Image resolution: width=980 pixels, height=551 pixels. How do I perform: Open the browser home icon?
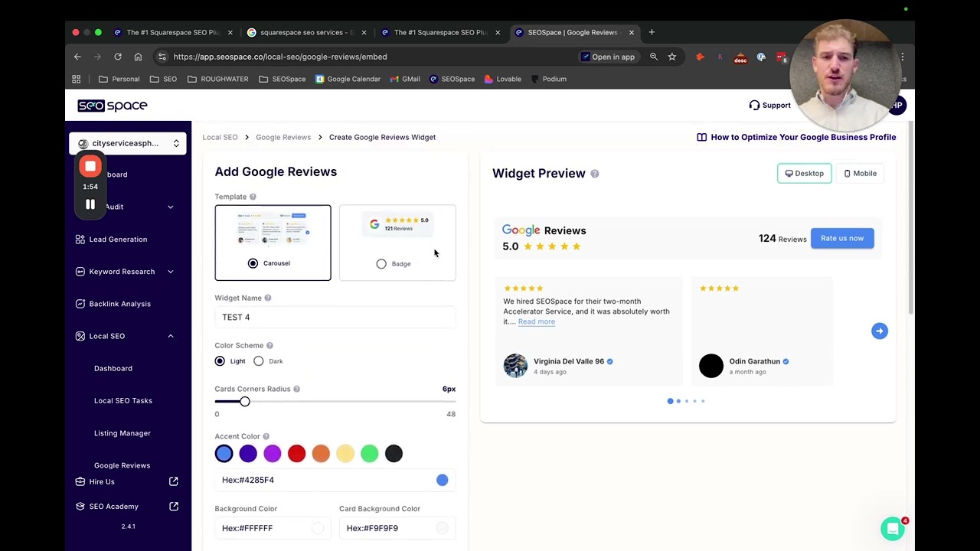tap(138, 57)
